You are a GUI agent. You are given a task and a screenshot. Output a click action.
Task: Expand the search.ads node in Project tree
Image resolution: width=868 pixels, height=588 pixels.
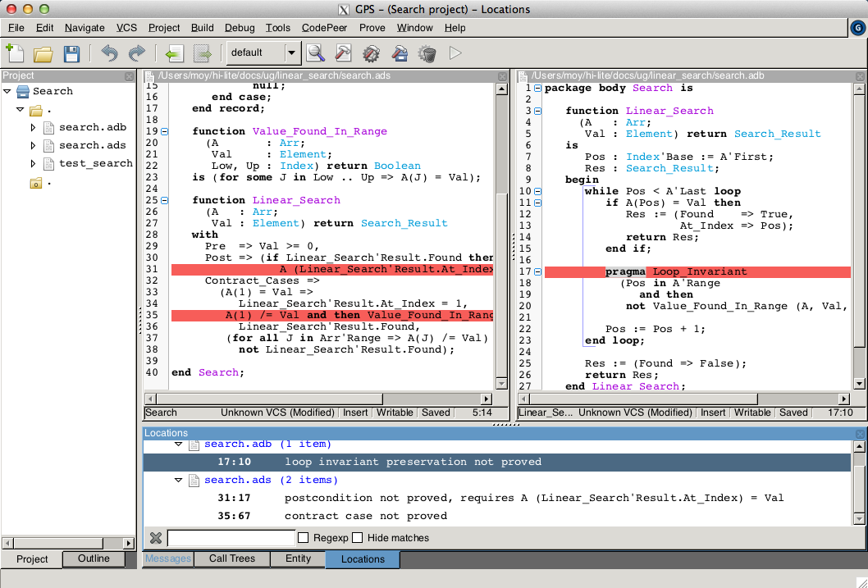pos(33,146)
